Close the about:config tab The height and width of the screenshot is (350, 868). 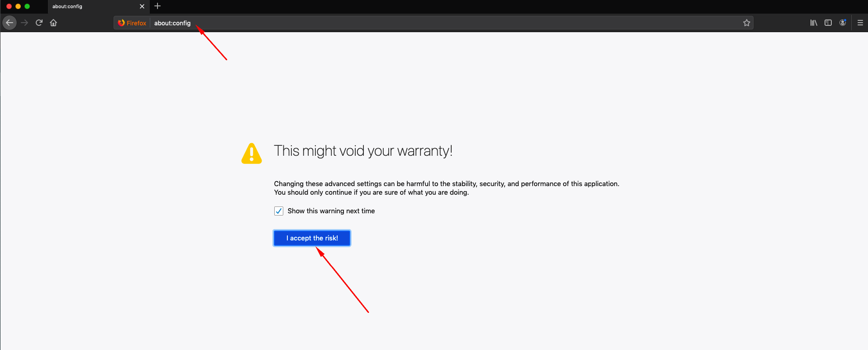[142, 6]
